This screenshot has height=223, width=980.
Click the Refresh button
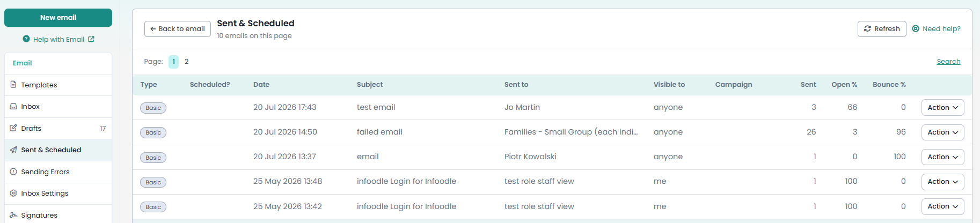[x=882, y=29]
